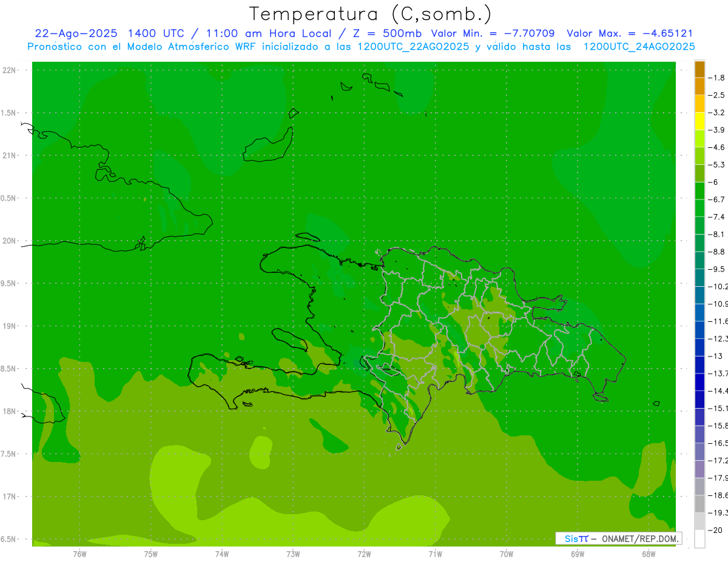Click the "19N" latitude label
Screen dimensions: 728x562
point(10,326)
